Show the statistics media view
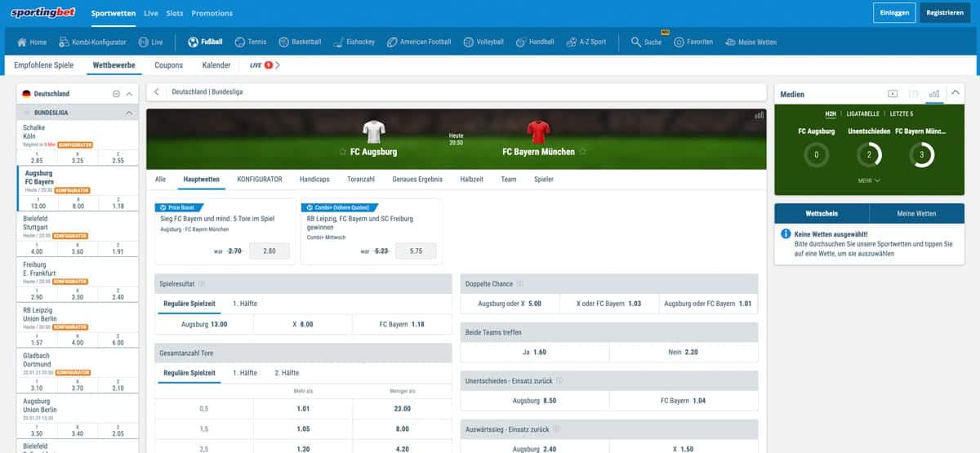The height and width of the screenshot is (453, 980). [934, 94]
